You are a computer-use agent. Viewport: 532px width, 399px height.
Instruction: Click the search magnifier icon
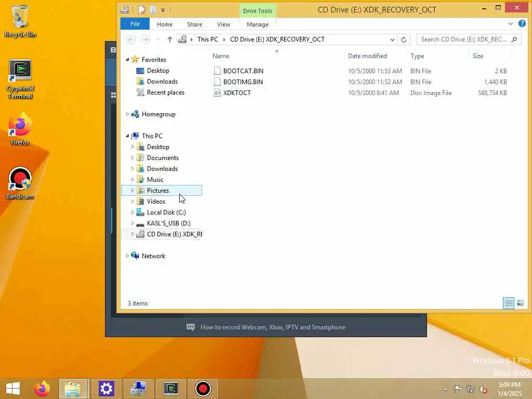514,39
